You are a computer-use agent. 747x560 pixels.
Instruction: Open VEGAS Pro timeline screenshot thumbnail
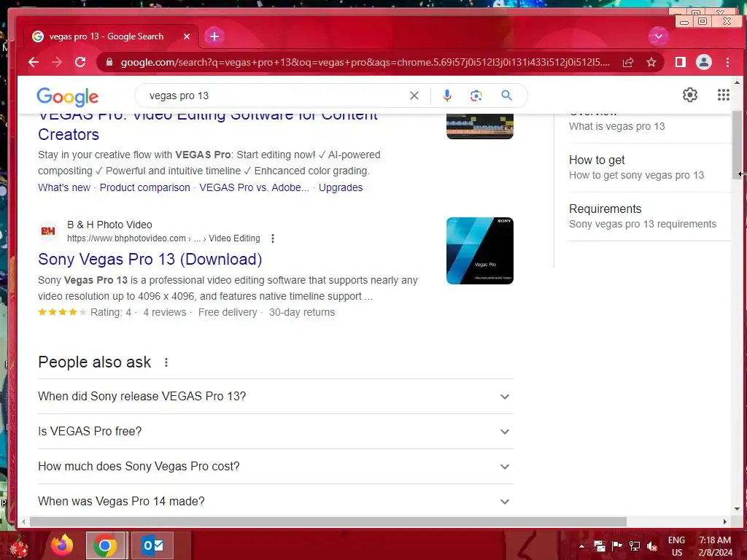[x=480, y=126]
